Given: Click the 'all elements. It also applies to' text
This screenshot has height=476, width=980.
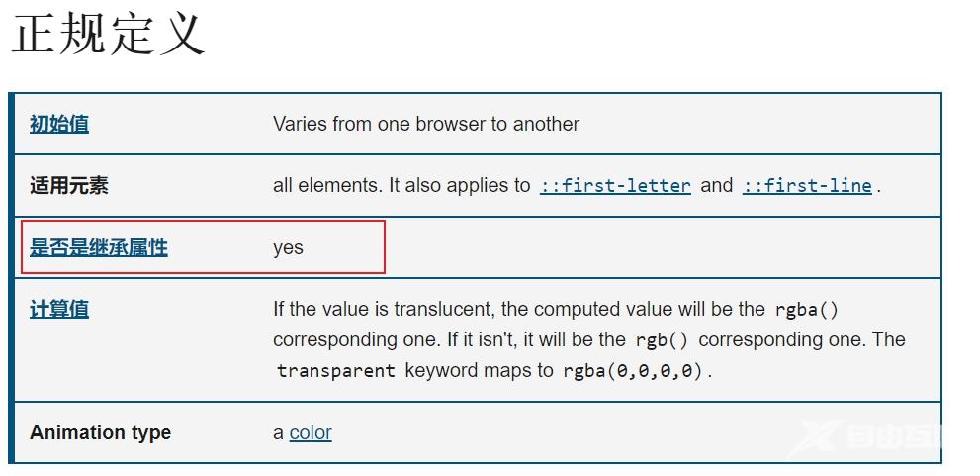Looking at the screenshot, I should point(401,185).
